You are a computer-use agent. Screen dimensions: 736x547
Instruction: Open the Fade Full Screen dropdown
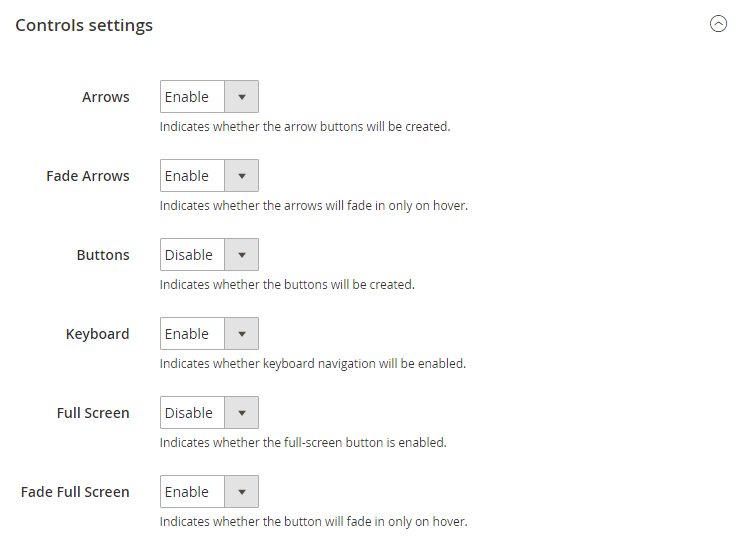tap(209, 492)
